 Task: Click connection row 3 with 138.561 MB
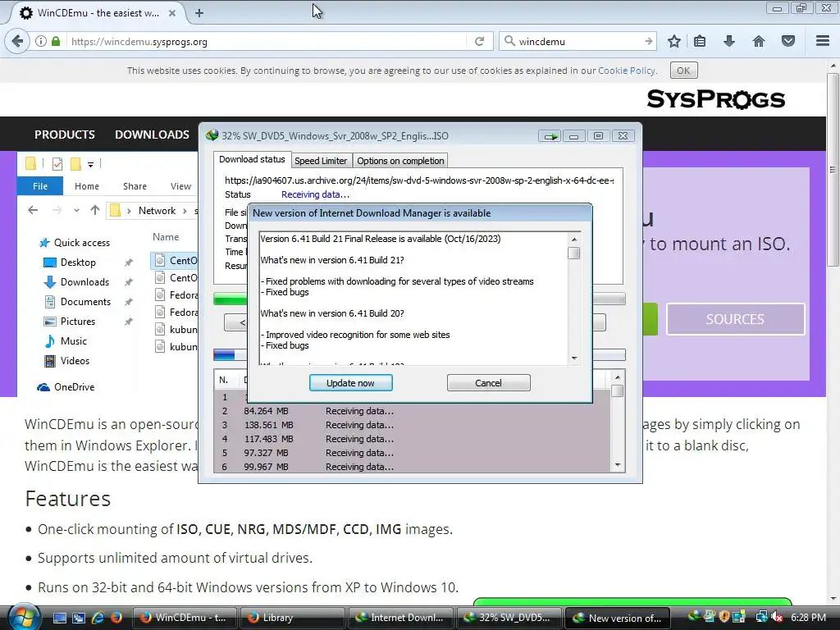pyautogui.click(x=412, y=425)
